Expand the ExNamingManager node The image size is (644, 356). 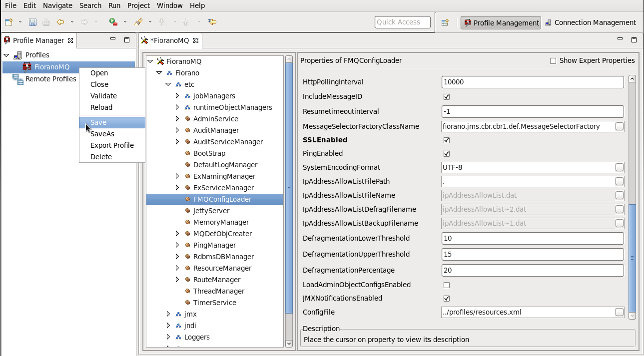[177, 176]
